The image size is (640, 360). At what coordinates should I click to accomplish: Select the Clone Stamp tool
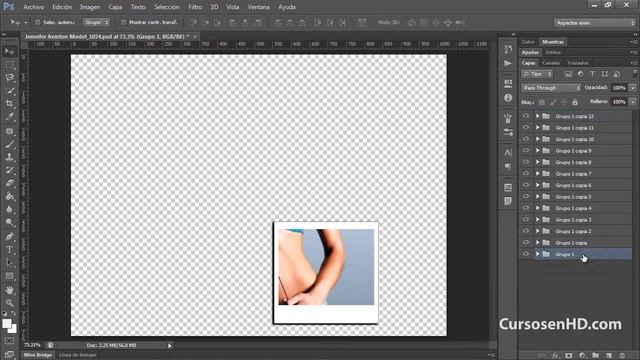tap(9, 157)
